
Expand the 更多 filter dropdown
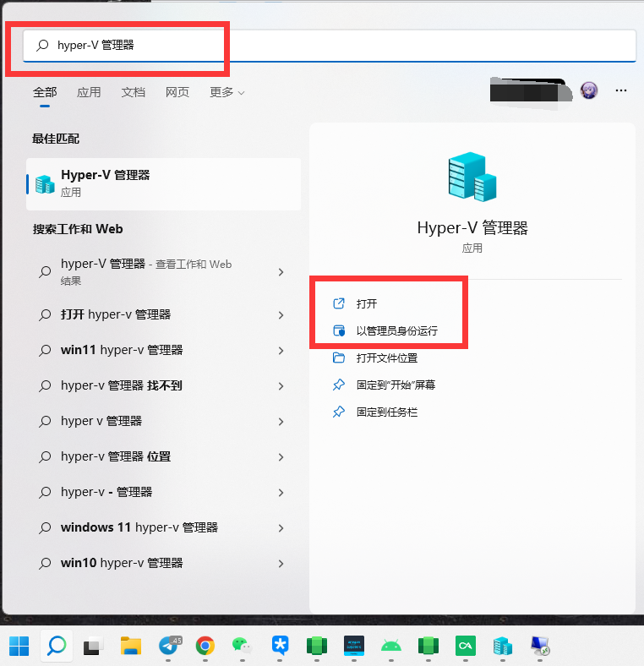point(226,92)
